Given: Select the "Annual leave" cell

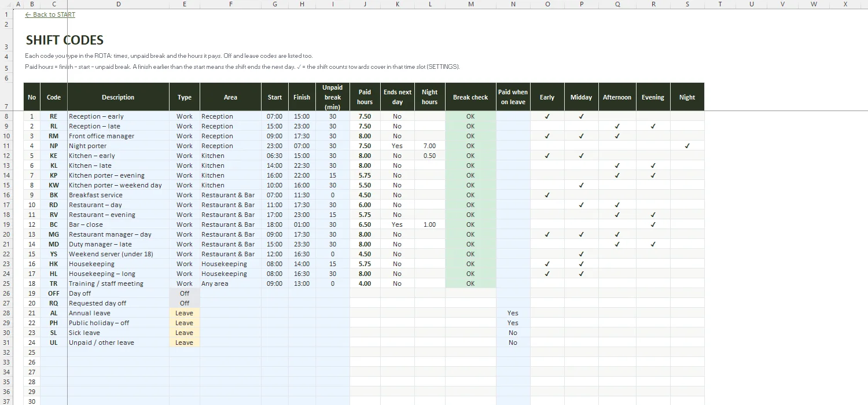Looking at the screenshot, I should pos(118,313).
